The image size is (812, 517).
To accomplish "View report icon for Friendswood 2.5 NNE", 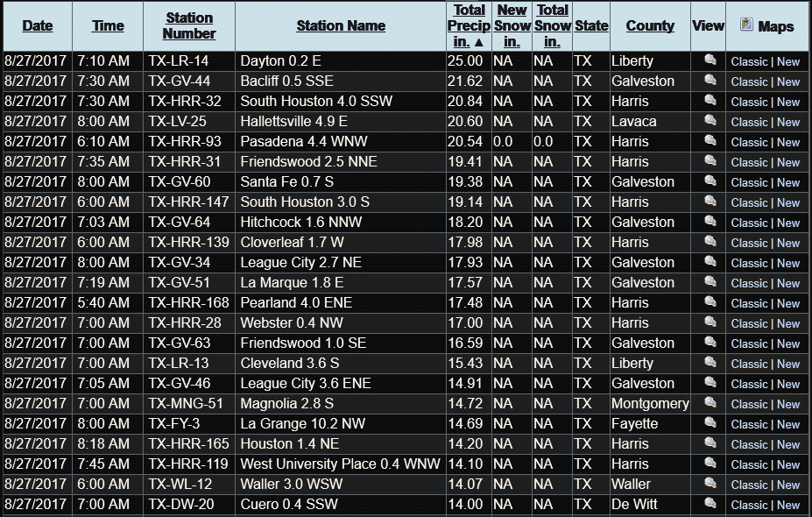I will point(710,161).
